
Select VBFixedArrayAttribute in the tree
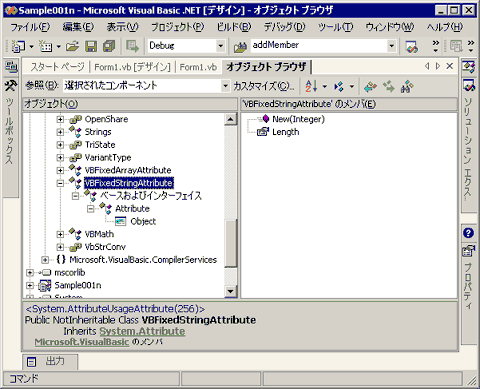(x=128, y=170)
